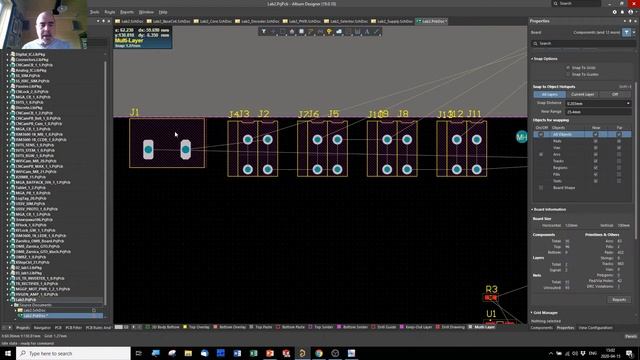Screen dimensions: 640x360
Task: Click the snapping plus icon in active bar
Action: (x=273, y=31)
